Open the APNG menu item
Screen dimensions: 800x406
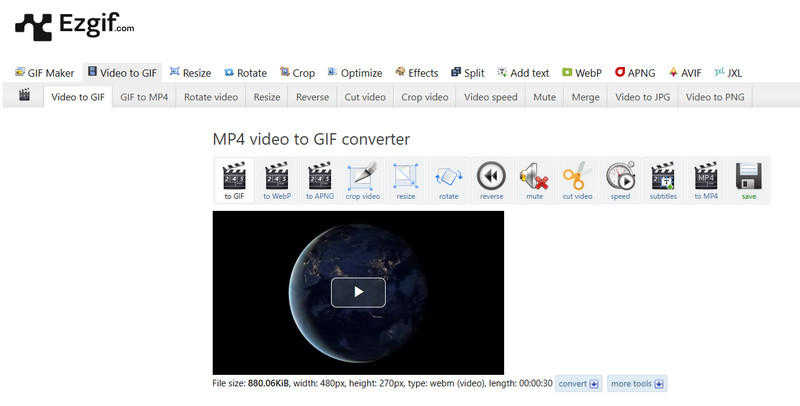click(x=635, y=73)
